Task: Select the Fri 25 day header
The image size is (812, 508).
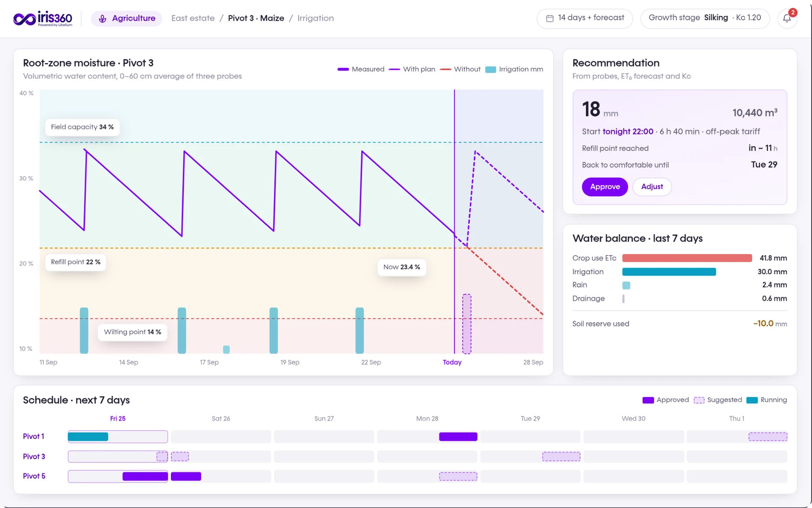Action: click(x=118, y=419)
